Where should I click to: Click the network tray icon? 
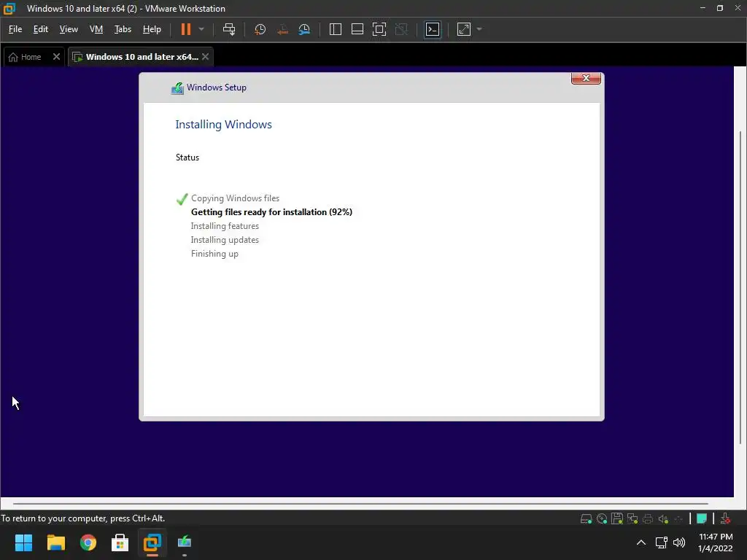661,542
